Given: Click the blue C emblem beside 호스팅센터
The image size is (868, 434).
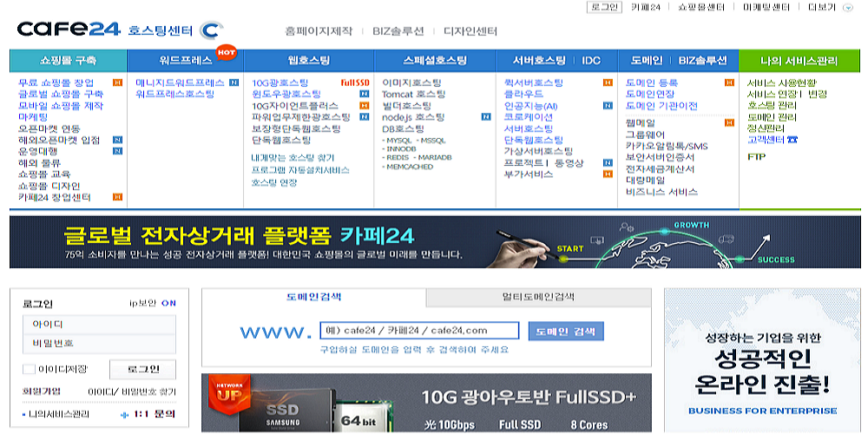Looking at the screenshot, I should point(211,30).
